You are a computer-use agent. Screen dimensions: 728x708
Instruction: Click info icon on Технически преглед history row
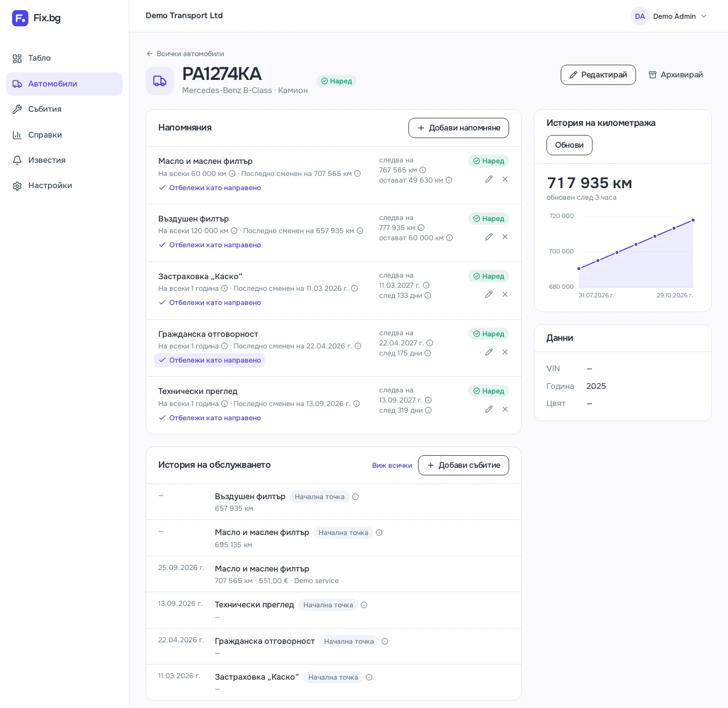[x=364, y=605]
